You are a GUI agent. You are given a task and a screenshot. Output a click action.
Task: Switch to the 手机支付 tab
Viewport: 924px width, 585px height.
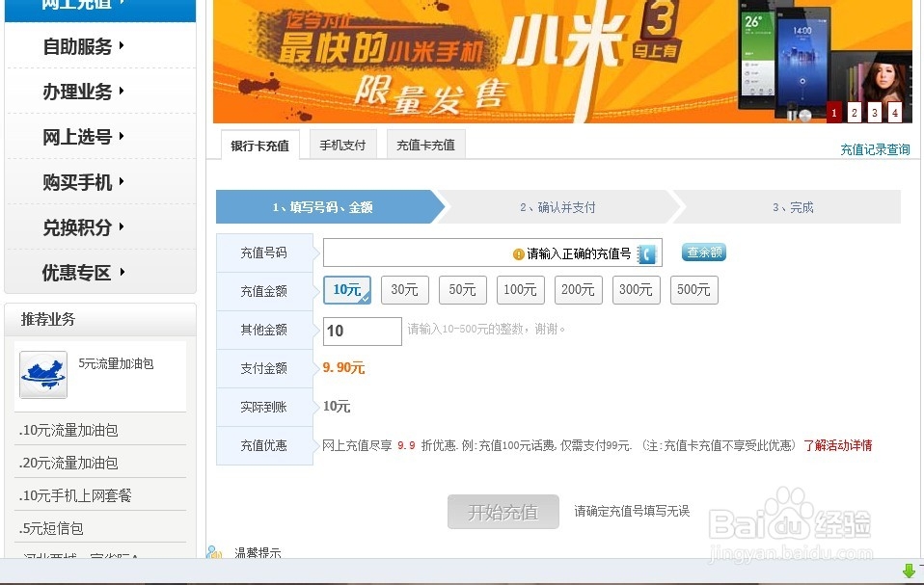point(342,145)
